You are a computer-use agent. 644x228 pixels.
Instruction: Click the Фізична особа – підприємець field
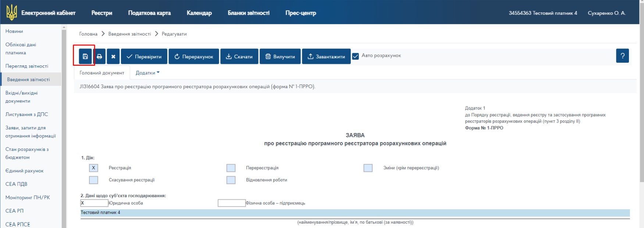pyautogui.click(x=231, y=203)
